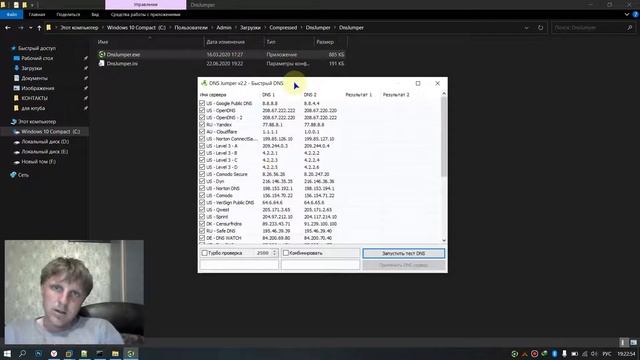Expand the address bar history dropdown
This screenshot has height=360, width=640.
527,28
